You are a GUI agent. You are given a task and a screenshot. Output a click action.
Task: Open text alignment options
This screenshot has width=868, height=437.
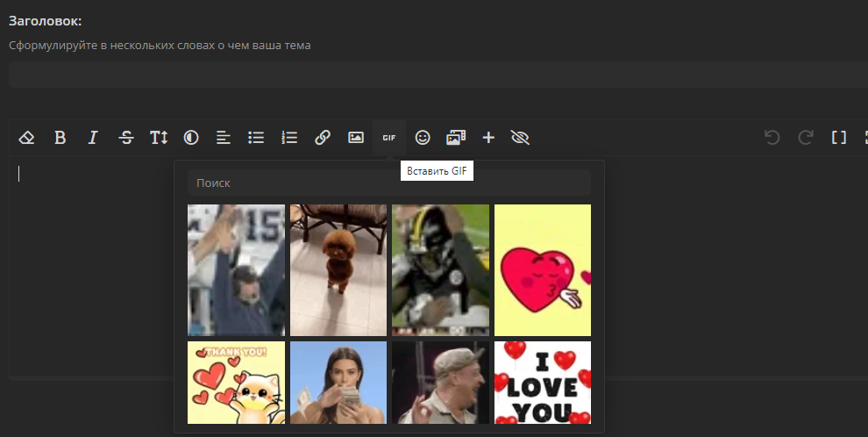click(x=223, y=138)
